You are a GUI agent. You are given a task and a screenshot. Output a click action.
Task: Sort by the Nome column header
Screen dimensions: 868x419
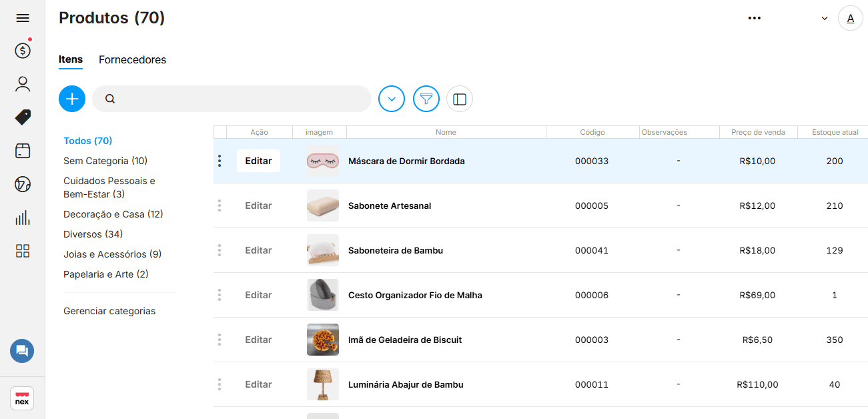446,132
